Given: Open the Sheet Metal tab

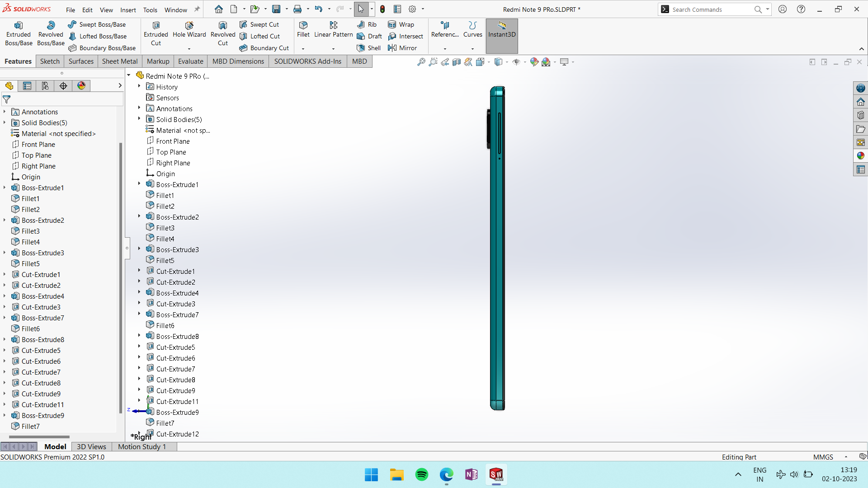Looking at the screenshot, I should (x=120, y=61).
